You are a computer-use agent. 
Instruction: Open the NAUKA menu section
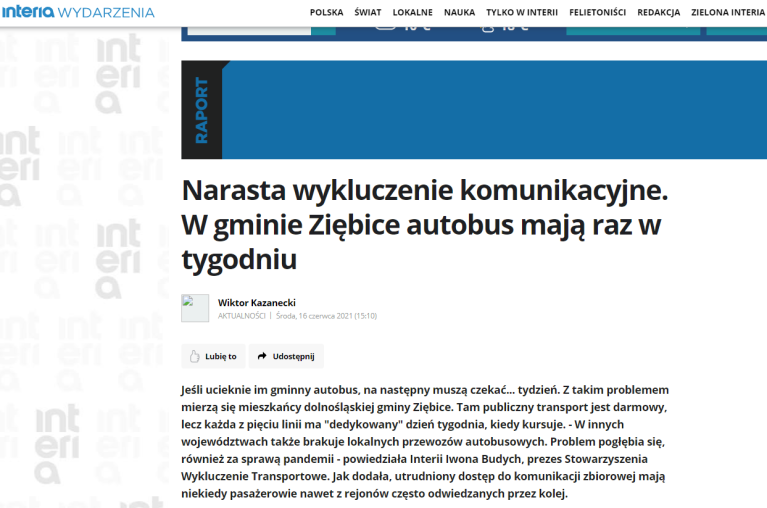pos(459,13)
